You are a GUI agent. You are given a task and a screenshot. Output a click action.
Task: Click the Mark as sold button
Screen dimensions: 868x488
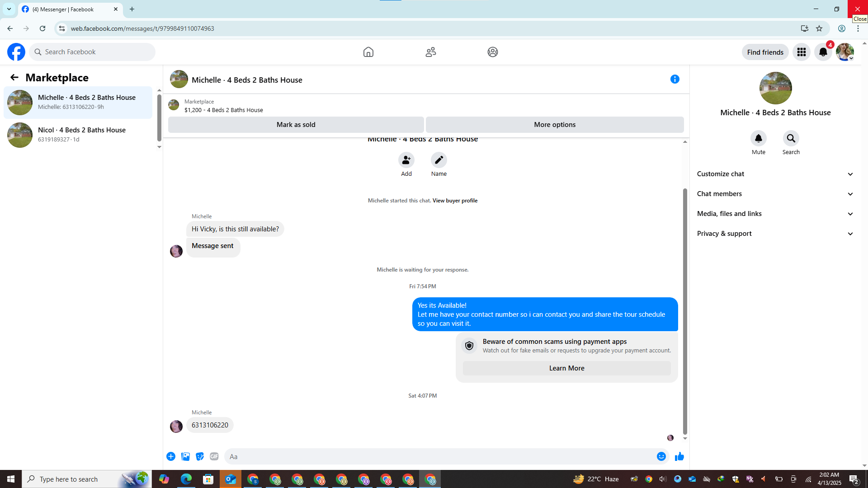coord(296,125)
